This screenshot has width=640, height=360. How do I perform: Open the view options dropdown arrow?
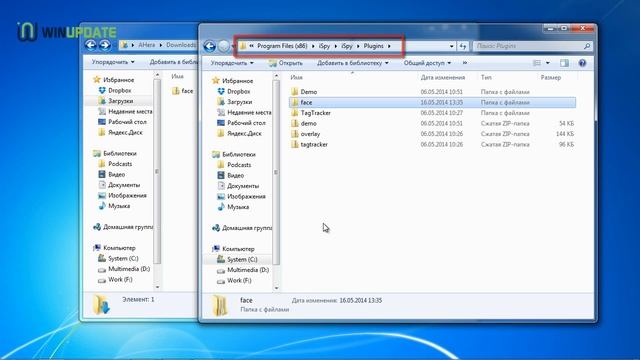(x=548, y=63)
